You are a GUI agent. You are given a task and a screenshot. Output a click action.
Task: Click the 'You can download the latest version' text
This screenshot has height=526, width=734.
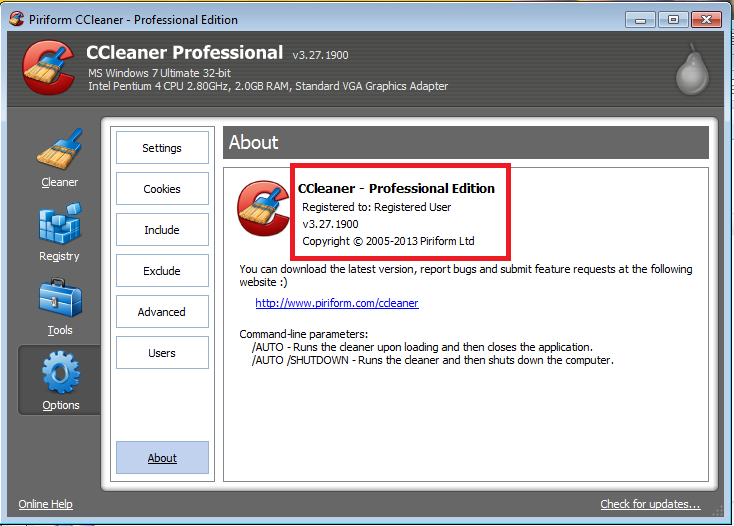pos(466,276)
